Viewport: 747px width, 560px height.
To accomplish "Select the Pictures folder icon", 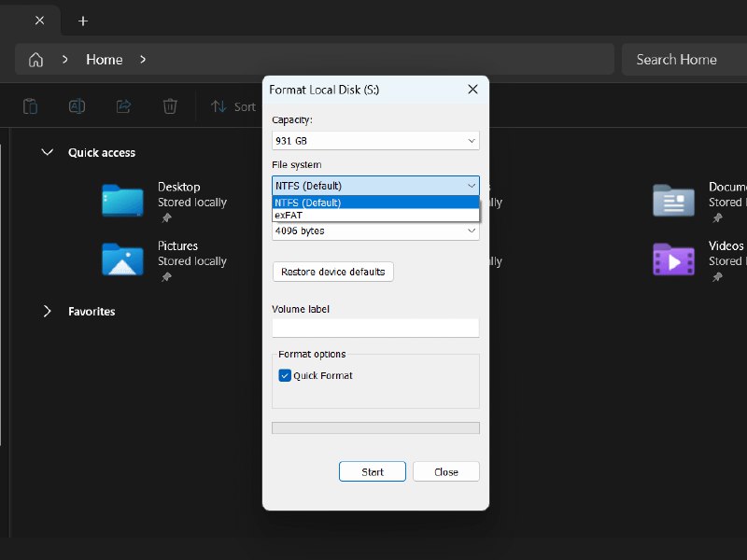I will (x=122, y=259).
